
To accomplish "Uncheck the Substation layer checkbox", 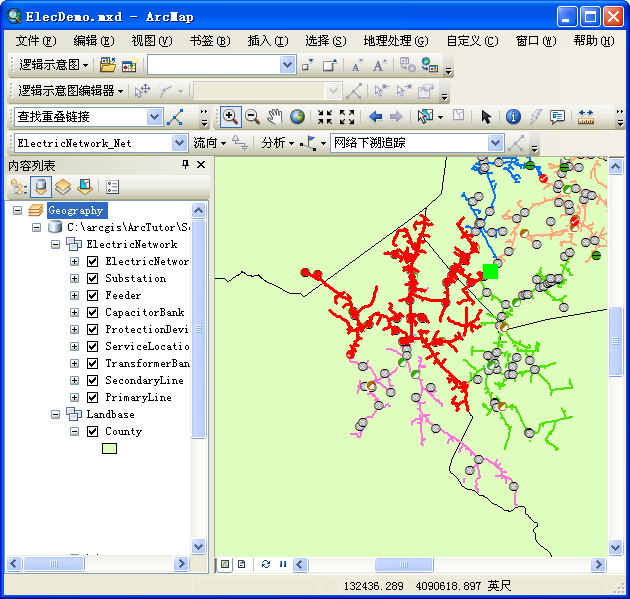I will pos(92,278).
